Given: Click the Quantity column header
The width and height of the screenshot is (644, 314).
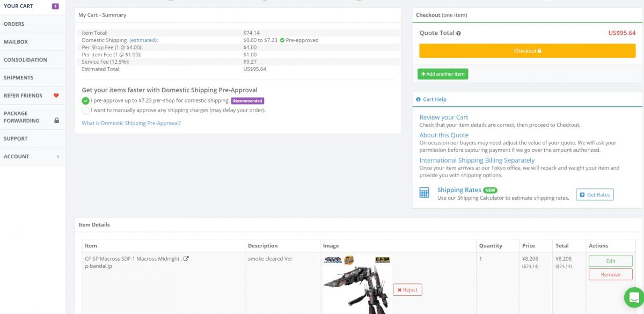Looking at the screenshot, I should (491, 246).
